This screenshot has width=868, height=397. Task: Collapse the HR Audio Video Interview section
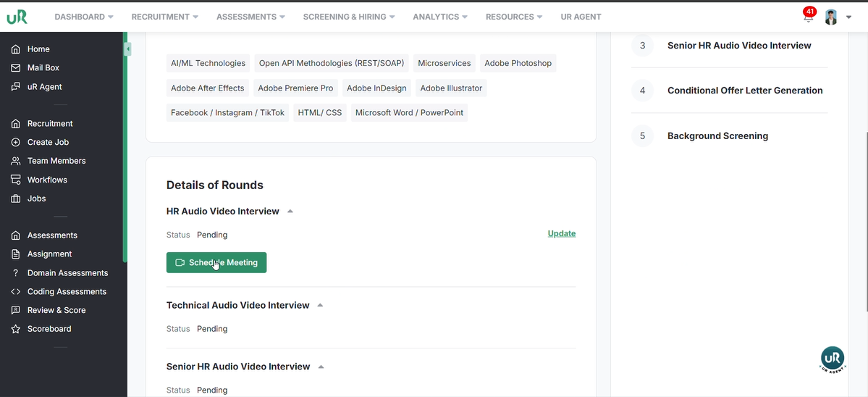[x=290, y=212]
